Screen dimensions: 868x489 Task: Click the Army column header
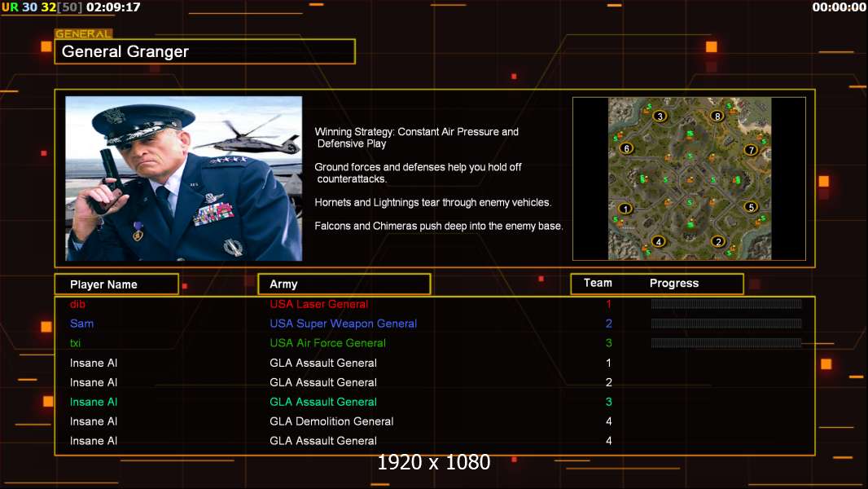click(344, 284)
